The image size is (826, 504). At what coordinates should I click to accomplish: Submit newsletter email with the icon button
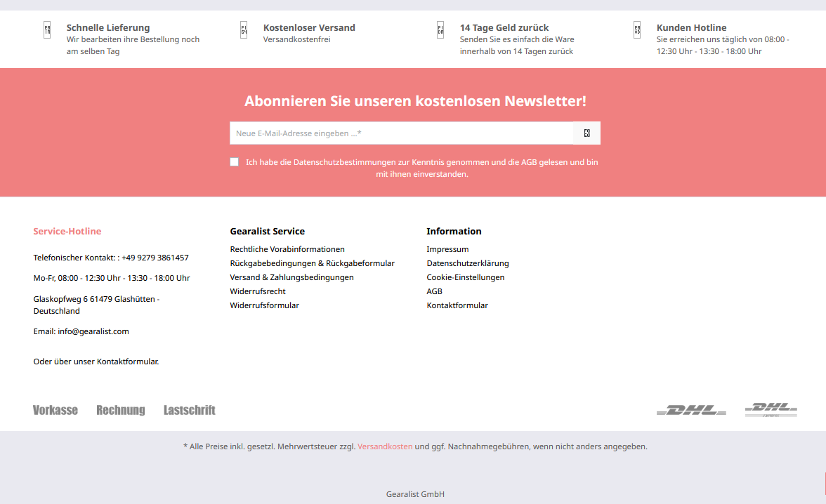(x=587, y=133)
